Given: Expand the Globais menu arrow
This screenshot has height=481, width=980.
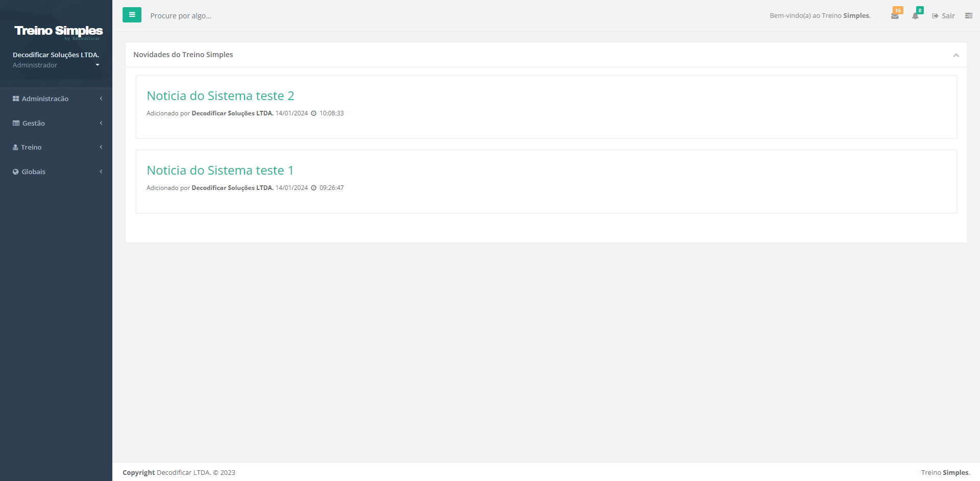Looking at the screenshot, I should pyautogui.click(x=101, y=172).
